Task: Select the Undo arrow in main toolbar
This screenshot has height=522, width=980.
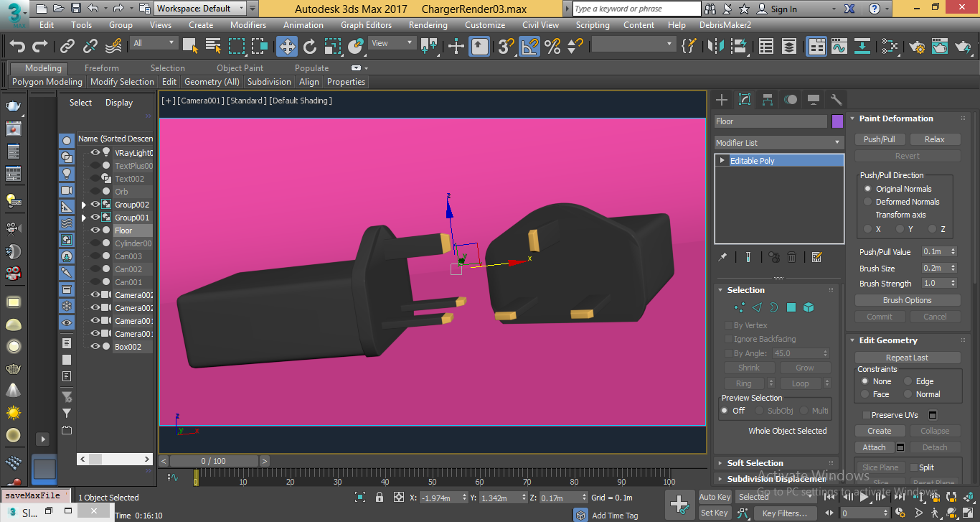Action: point(17,47)
